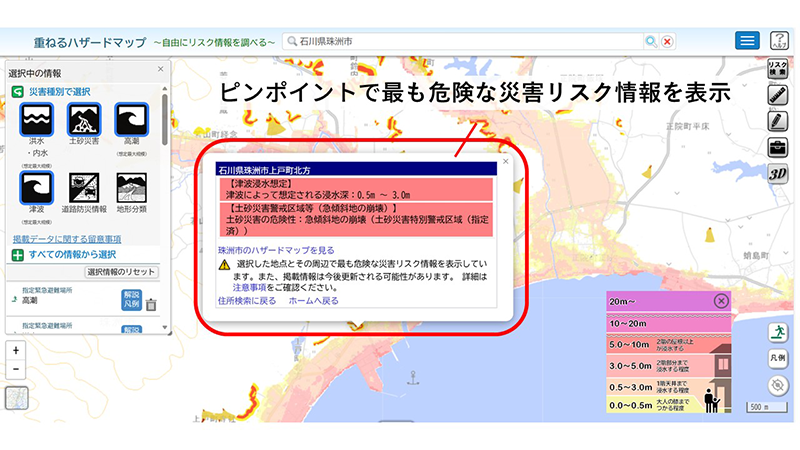Click the current location target icon
The height and width of the screenshot is (450, 800).
(778, 385)
